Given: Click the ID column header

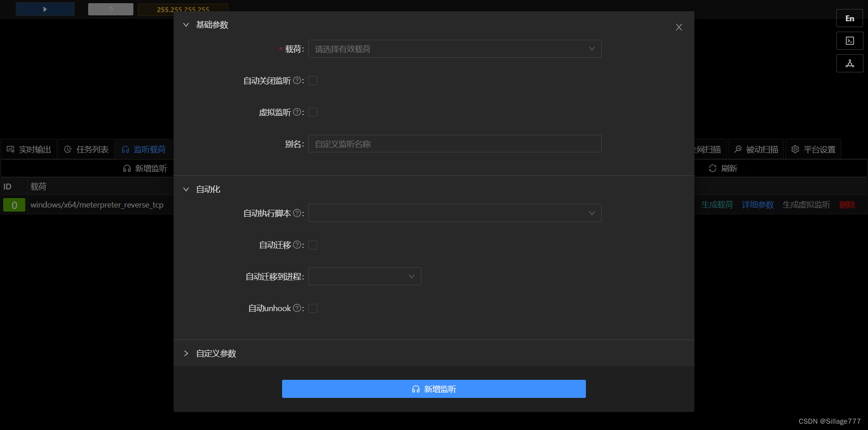Looking at the screenshot, I should pyautogui.click(x=8, y=186).
